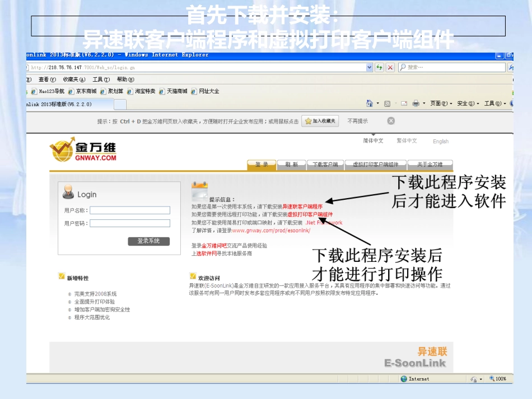
Task: Click 不再提示 to stop the hint
Action: coord(357,121)
